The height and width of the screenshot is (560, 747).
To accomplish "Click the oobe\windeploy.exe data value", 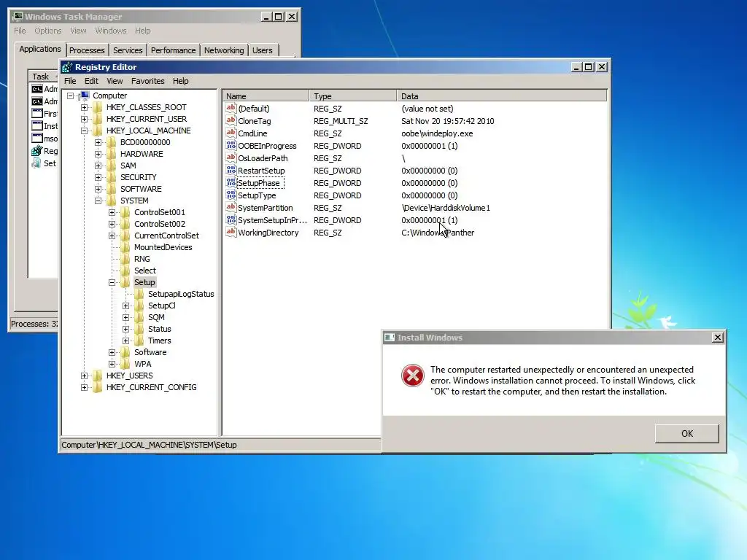I will 437,133.
